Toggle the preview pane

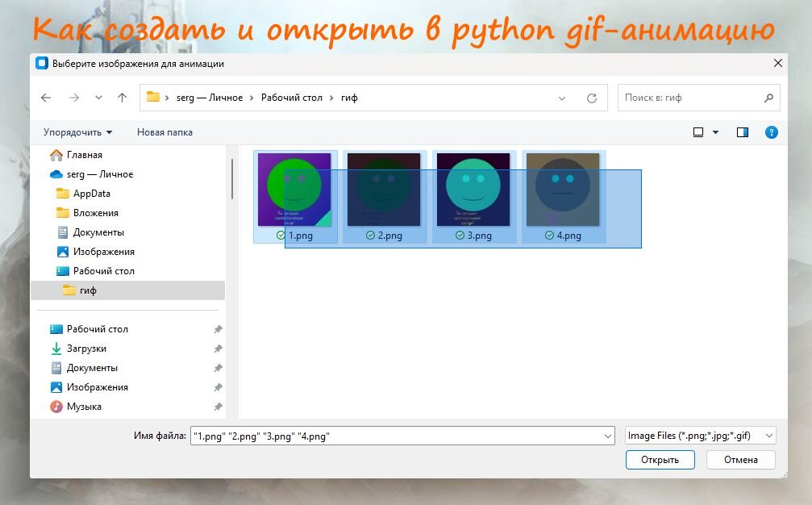coord(743,132)
